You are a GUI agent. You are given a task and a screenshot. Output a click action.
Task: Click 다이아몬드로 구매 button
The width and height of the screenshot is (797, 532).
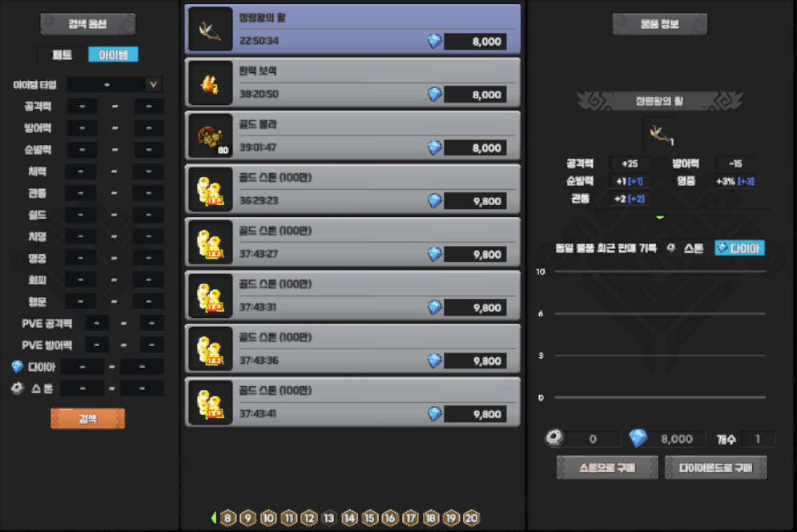[715, 468]
